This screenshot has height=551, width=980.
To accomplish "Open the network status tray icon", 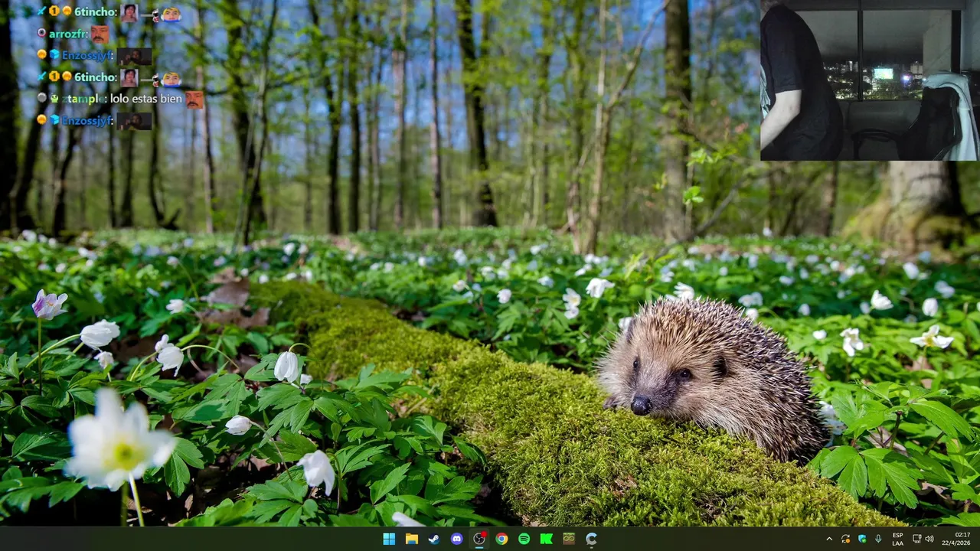I will (x=917, y=539).
